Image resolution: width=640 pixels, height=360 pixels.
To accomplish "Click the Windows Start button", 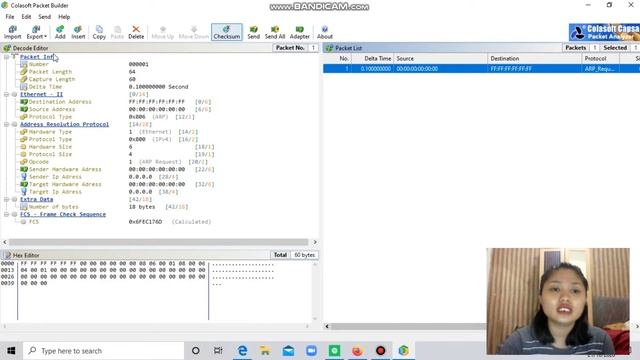I will point(11,351).
